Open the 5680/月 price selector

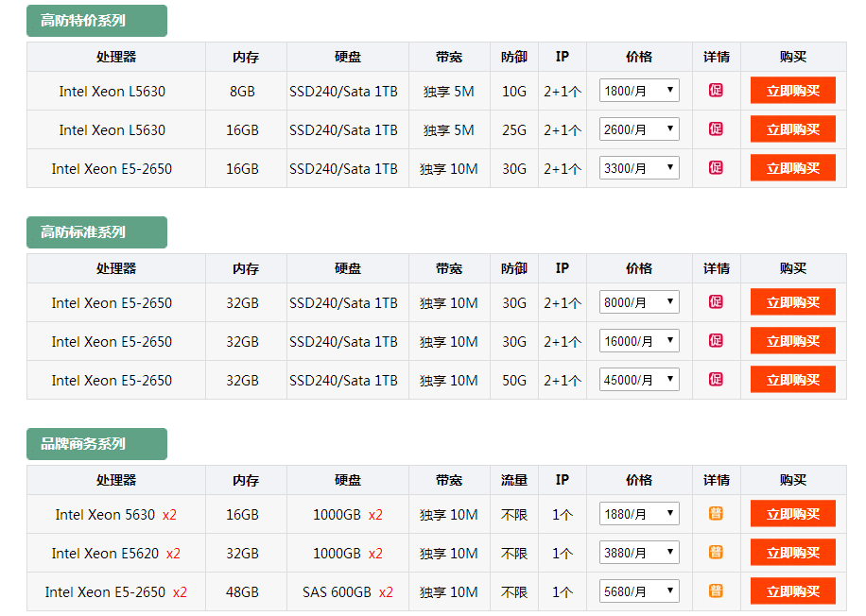coord(639,592)
